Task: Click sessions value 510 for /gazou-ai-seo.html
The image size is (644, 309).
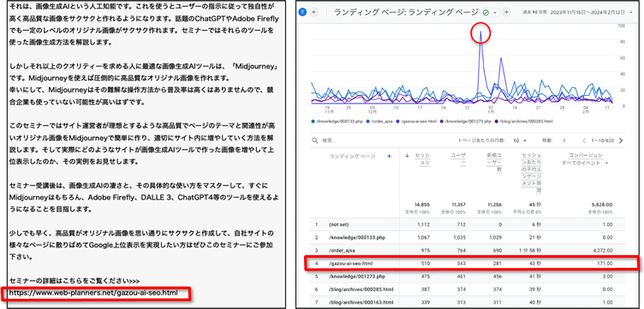Action: (x=426, y=263)
